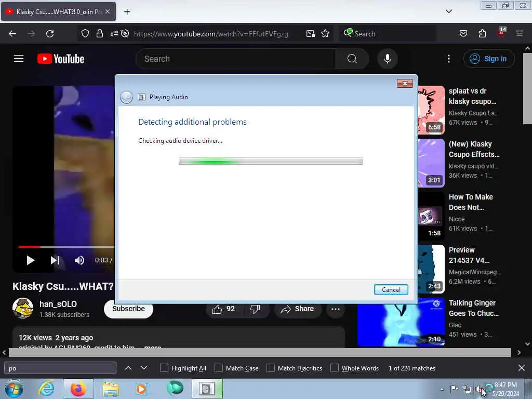532x399 pixels.
Task: Open Save to Pocket icon
Action: click(463, 34)
